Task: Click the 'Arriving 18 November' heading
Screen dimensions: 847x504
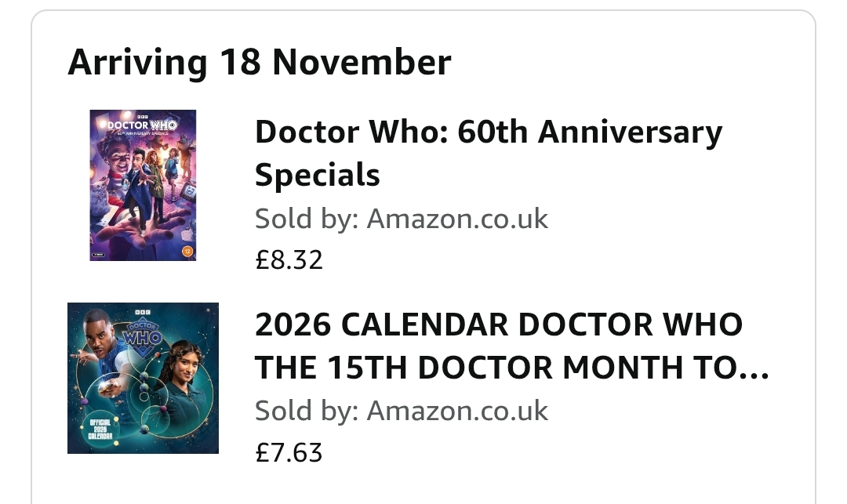Action: tap(260, 63)
